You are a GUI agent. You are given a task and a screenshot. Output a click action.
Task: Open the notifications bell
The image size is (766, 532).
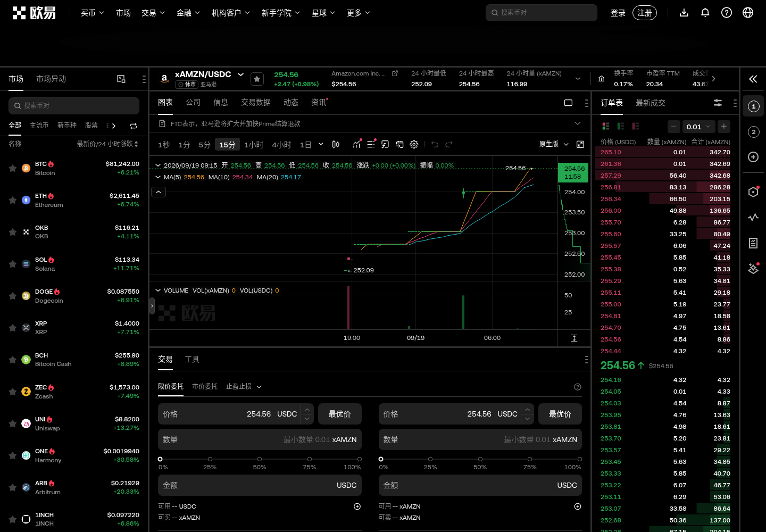pos(705,13)
